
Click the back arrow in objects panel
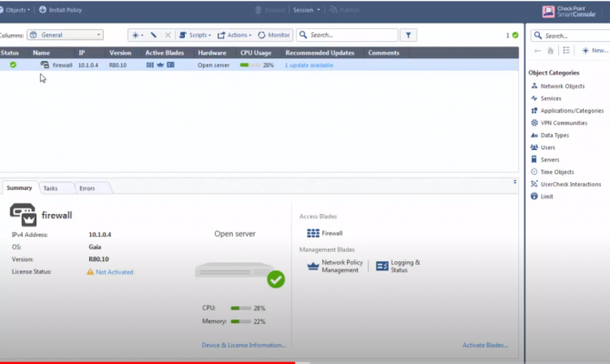[537, 51]
